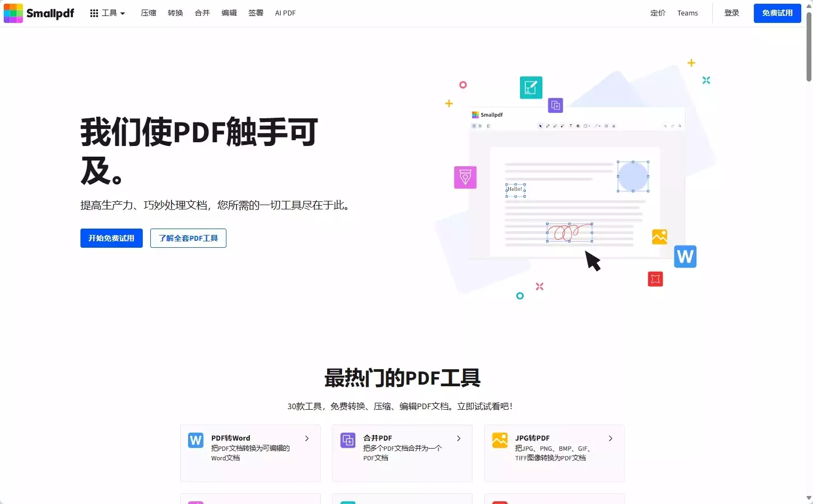Open the 合并 menu item
The height and width of the screenshot is (504, 813).
pyautogui.click(x=202, y=13)
